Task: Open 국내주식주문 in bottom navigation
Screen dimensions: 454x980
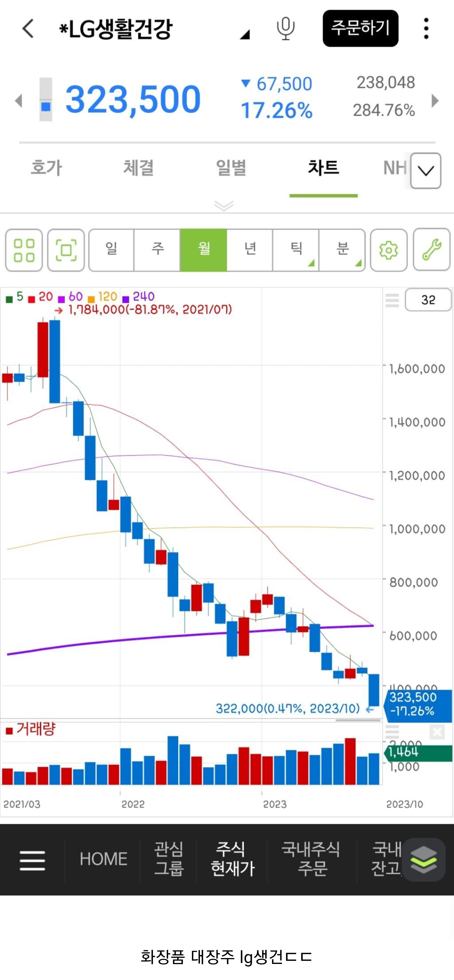Action: [311, 859]
